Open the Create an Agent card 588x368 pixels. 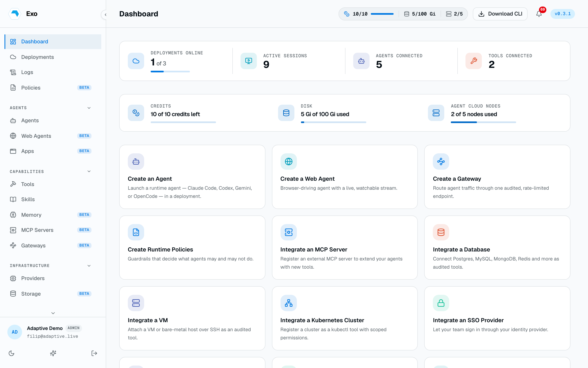click(x=192, y=177)
